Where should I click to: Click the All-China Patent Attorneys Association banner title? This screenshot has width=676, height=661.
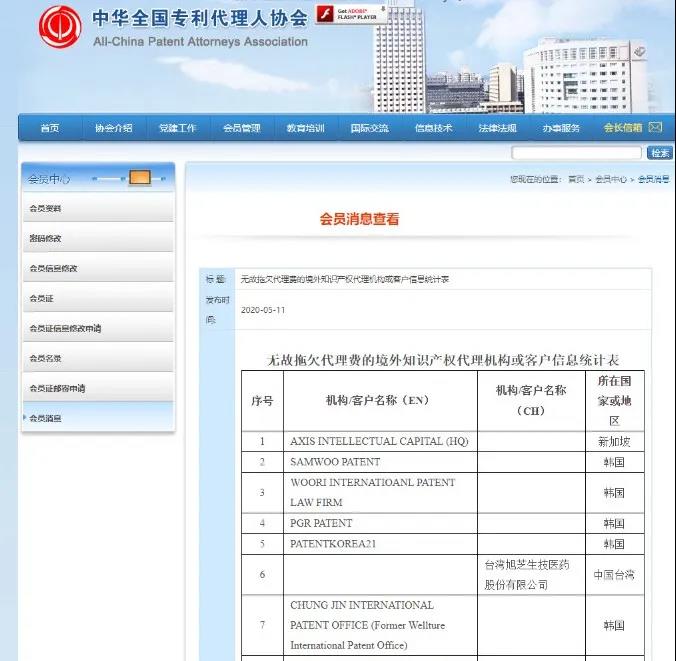click(200, 42)
